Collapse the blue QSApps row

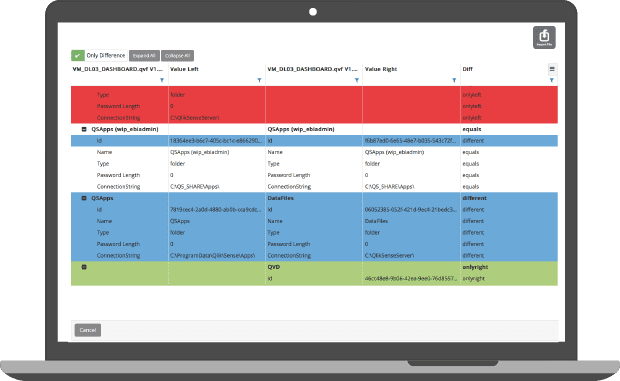pyautogui.click(x=84, y=198)
